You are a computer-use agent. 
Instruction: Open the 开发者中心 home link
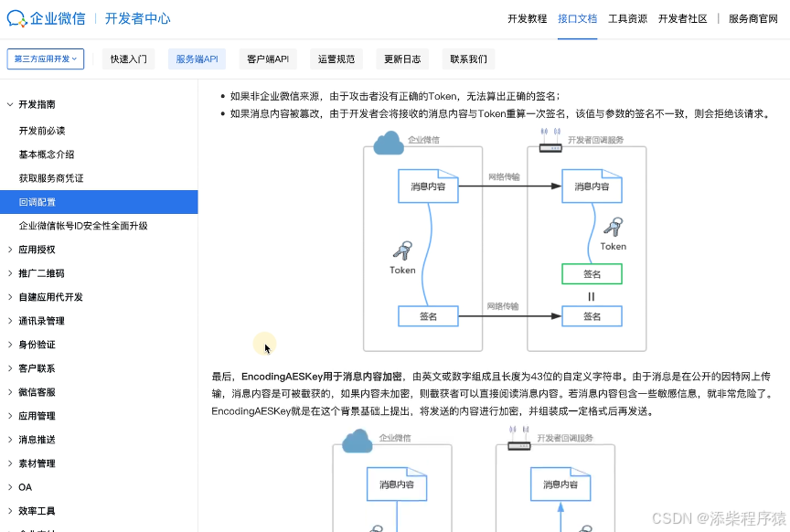137,18
